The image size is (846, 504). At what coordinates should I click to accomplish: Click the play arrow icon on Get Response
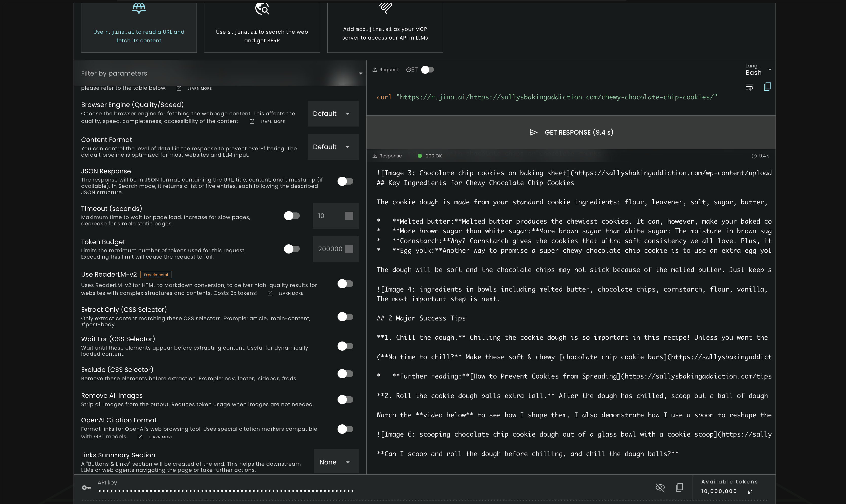click(534, 132)
